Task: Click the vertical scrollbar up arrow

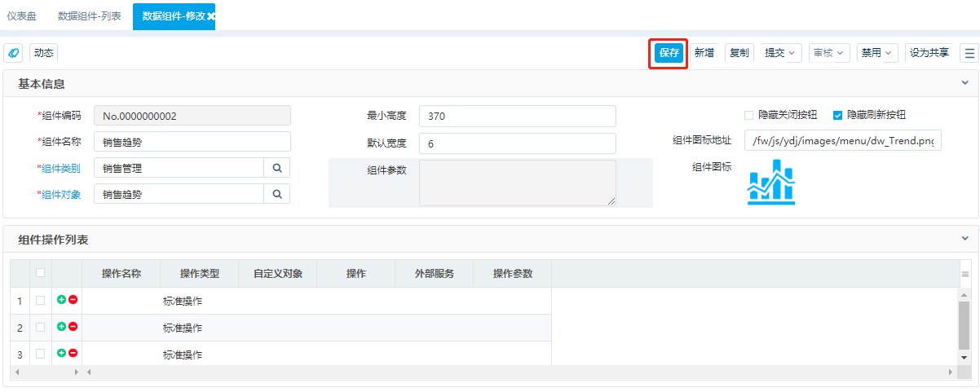Action: 965,294
